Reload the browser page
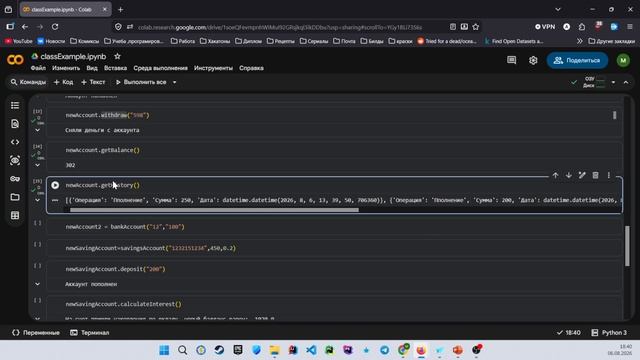The image size is (640, 360). tap(55, 27)
